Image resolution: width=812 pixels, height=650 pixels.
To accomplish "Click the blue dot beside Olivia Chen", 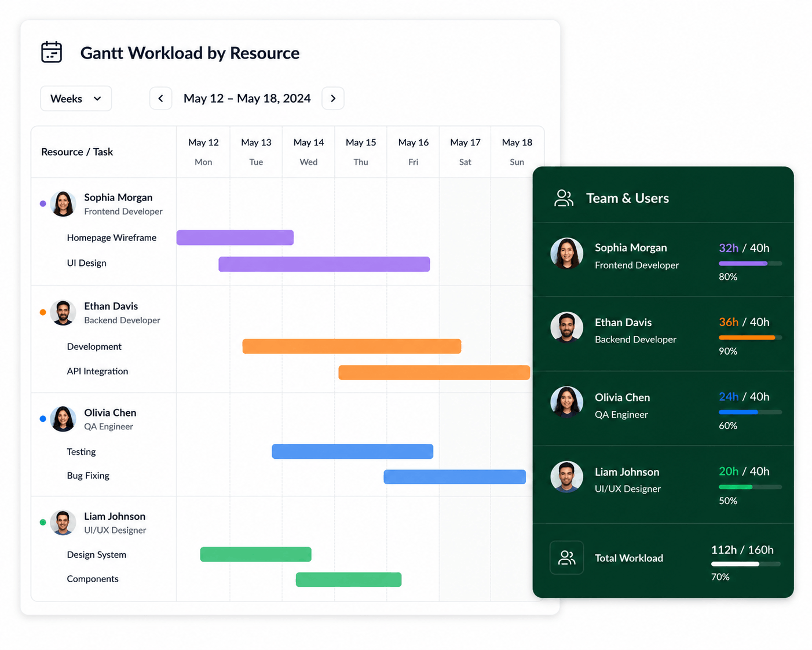I will coord(43,418).
